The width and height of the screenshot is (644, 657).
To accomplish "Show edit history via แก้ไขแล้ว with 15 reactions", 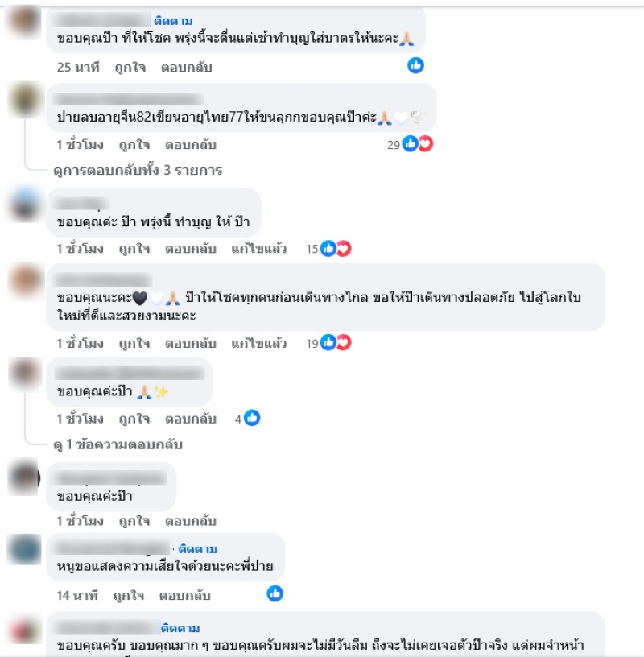I will click(259, 249).
